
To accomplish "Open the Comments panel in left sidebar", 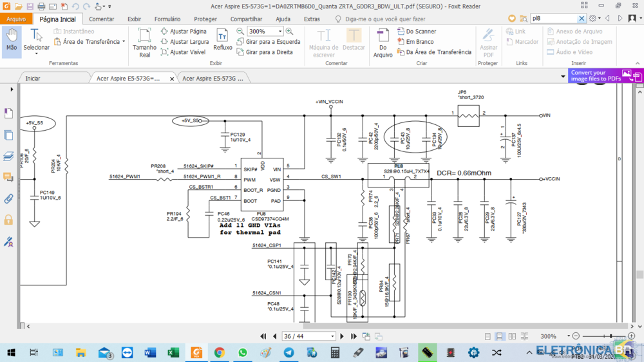I will pos(9,177).
